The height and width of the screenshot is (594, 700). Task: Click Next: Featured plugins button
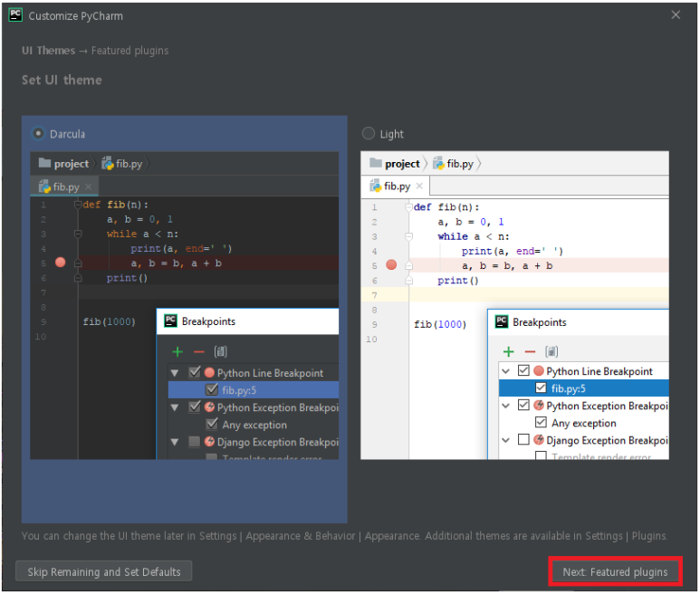click(x=615, y=571)
